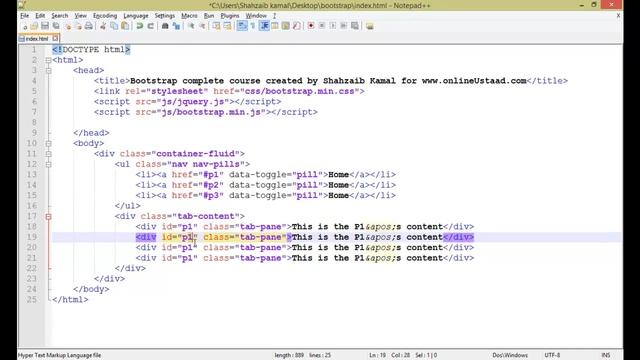Screen dimensions: 640x360
Task: Click line number 8 in the margin
Action: (x=34, y=122)
